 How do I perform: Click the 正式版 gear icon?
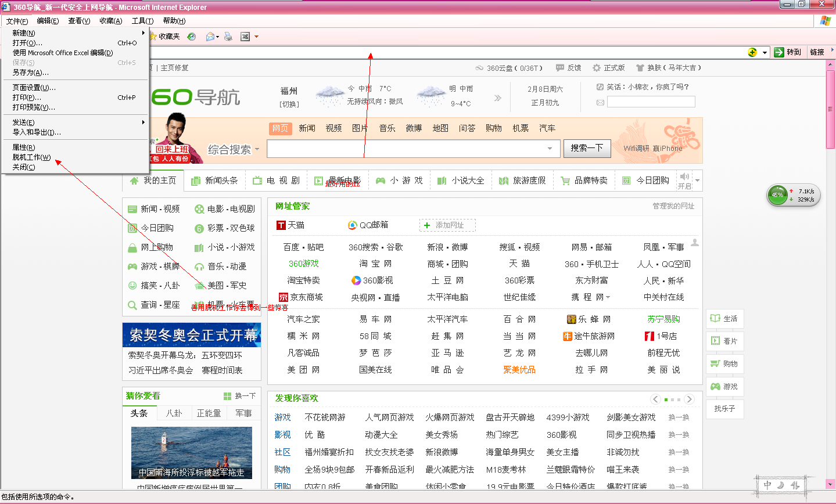[597, 68]
